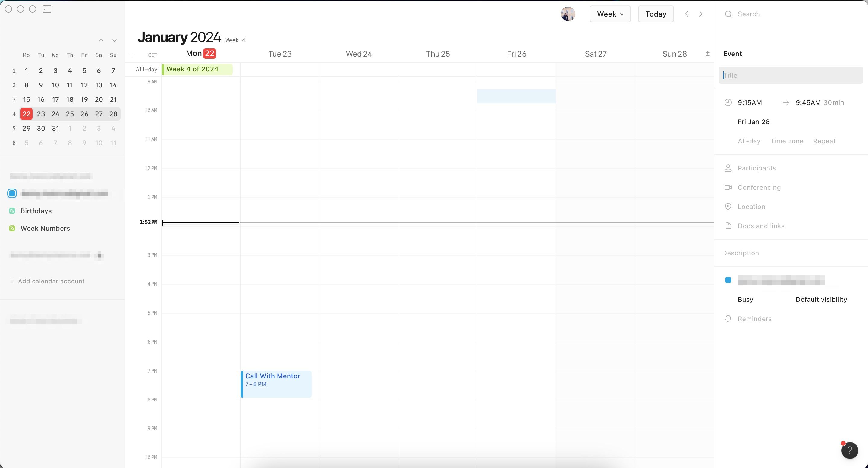Image resolution: width=868 pixels, height=468 pixels.
Task: Expand next month using the down chevron
Action: 114,40
